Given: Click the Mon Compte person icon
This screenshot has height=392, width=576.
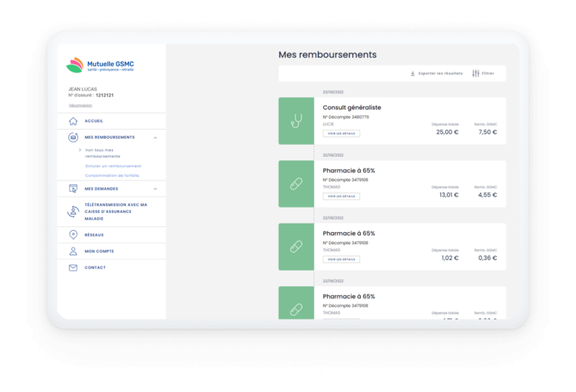Looking at the screenshot, I should tap(73, 251).
